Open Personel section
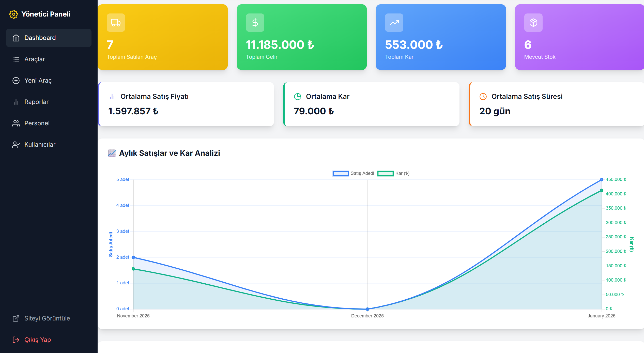Screen dimensions: 644x353 (37, 123)
